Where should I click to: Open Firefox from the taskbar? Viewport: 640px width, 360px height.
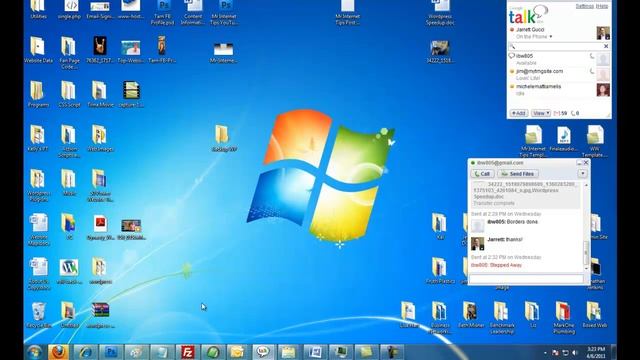(59, 352)
